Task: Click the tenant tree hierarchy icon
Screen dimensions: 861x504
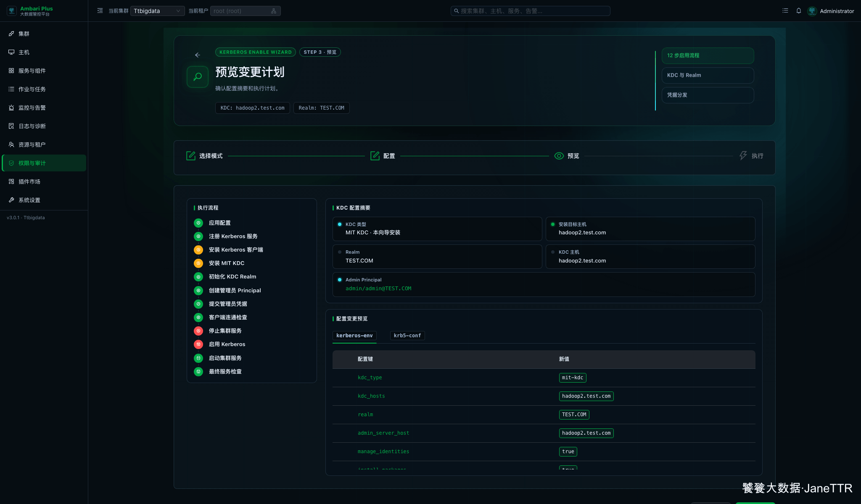Action: [274, 11]
